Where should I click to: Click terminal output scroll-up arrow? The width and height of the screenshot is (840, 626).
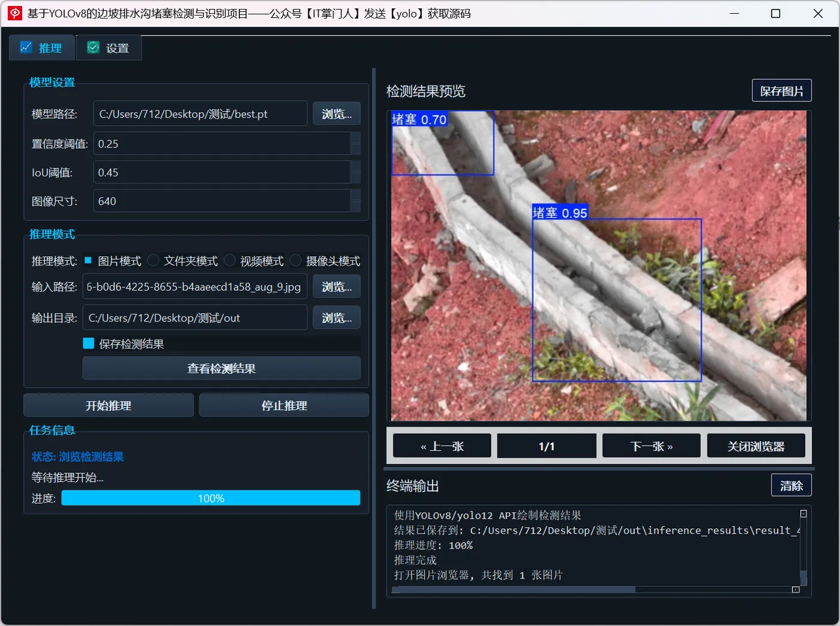[x=803, y=514]
